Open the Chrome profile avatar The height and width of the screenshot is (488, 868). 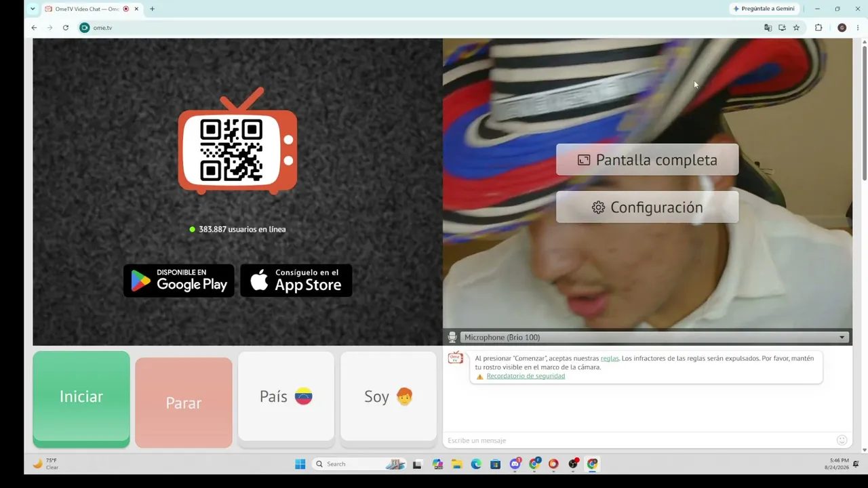(842, 28)
